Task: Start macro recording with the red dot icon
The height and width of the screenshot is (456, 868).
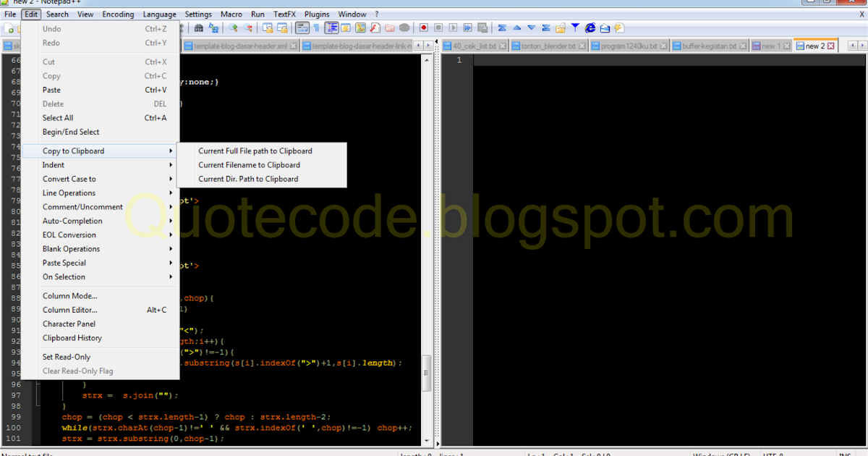Action: [424, 28]
